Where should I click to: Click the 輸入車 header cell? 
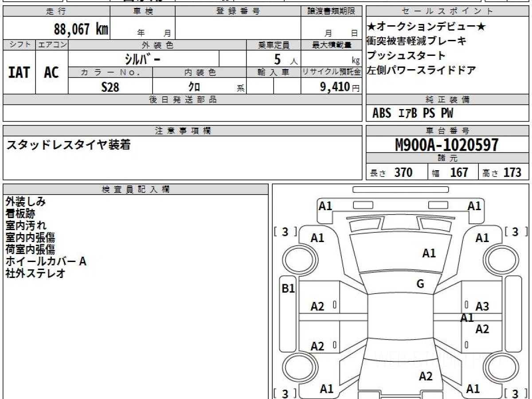click(x=274, y=72)
